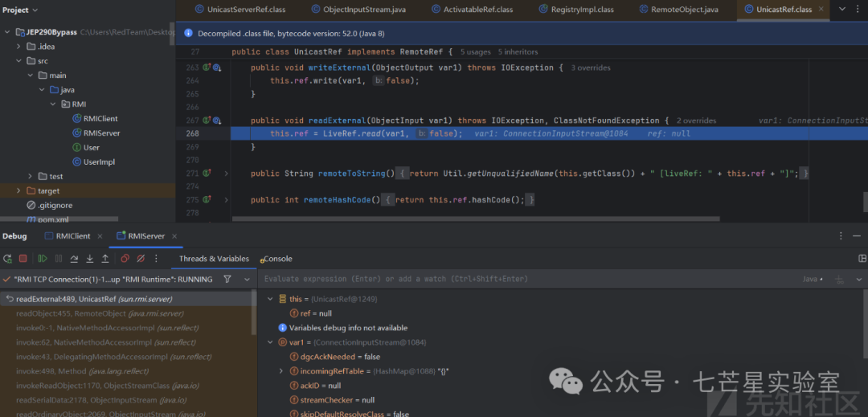
Task: Switch to RemoteObject.java tab
Action: point(678,10)
